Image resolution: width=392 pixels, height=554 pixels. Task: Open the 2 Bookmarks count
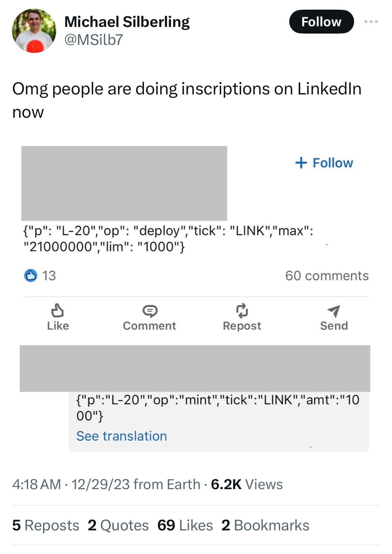point(265,525)
